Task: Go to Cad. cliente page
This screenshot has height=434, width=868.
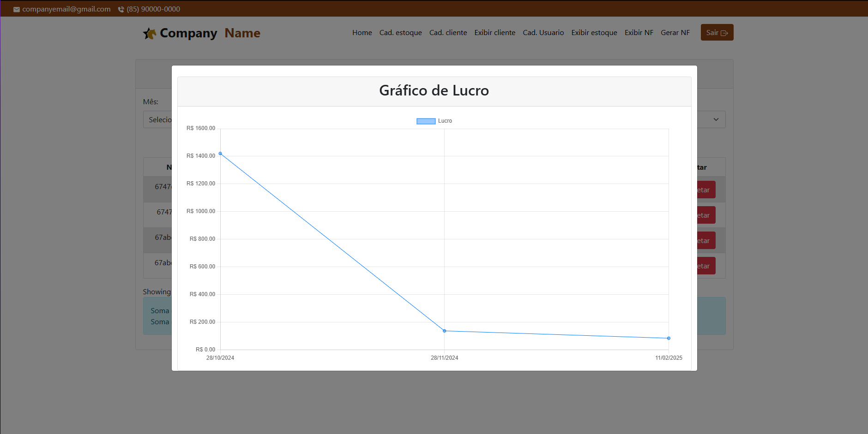Action: [x=448, y=32]
